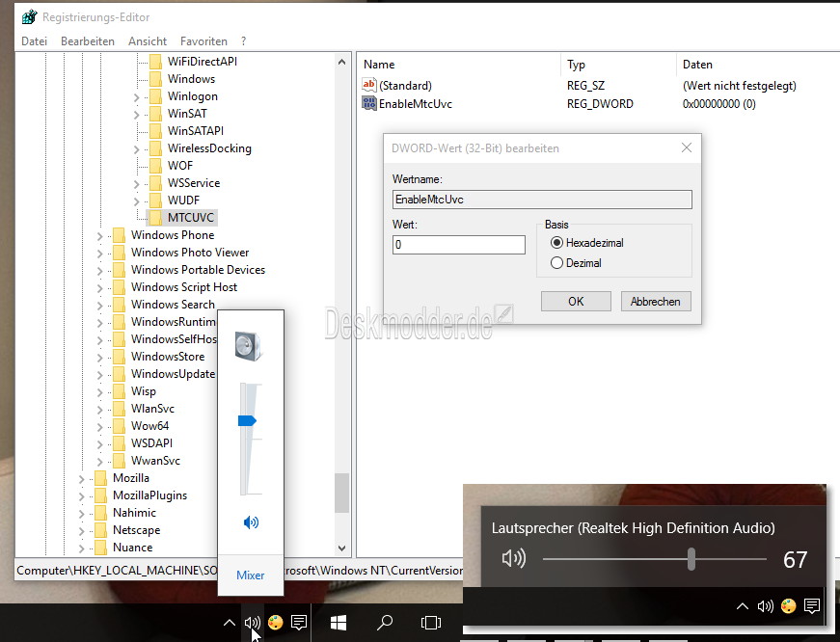Expand the WirelessDocking key
Screen dimensions: 840x642
coord(137,149)
